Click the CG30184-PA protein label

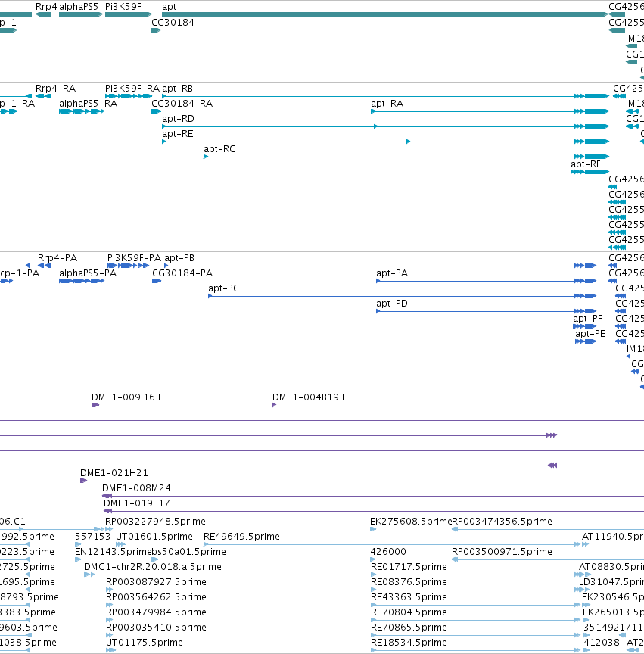coord(182,273)
